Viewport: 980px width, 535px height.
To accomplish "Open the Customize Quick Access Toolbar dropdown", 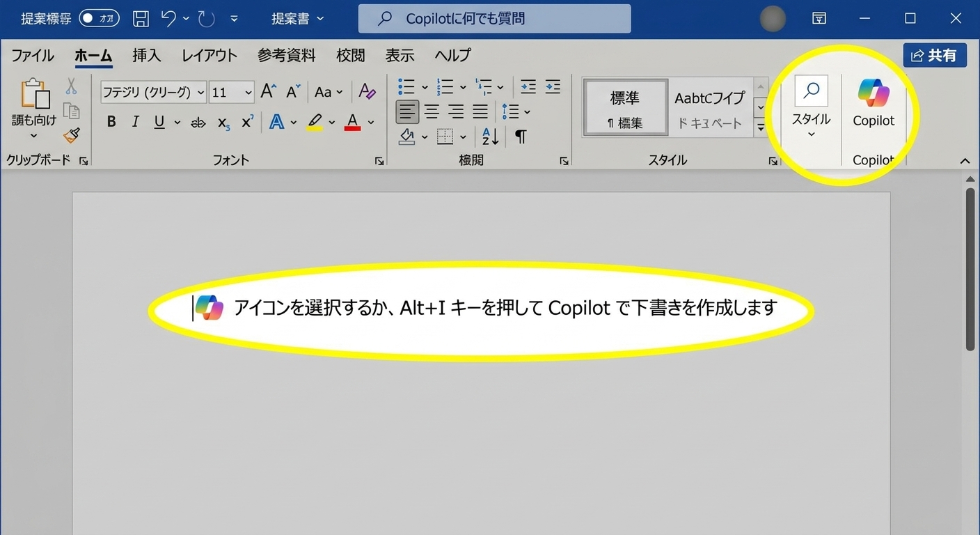I will point(234,19).
